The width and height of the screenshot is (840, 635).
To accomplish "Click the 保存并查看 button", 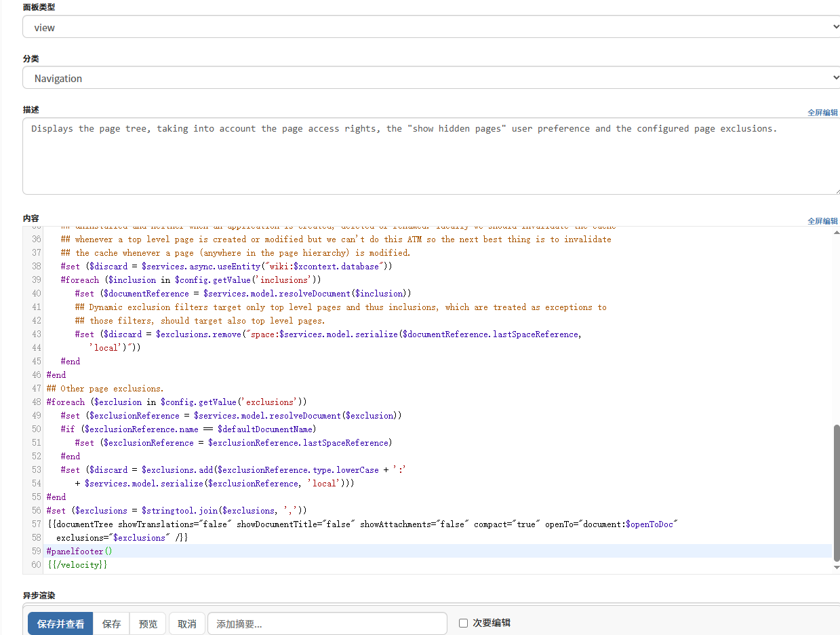I will (x=60, y=623).
